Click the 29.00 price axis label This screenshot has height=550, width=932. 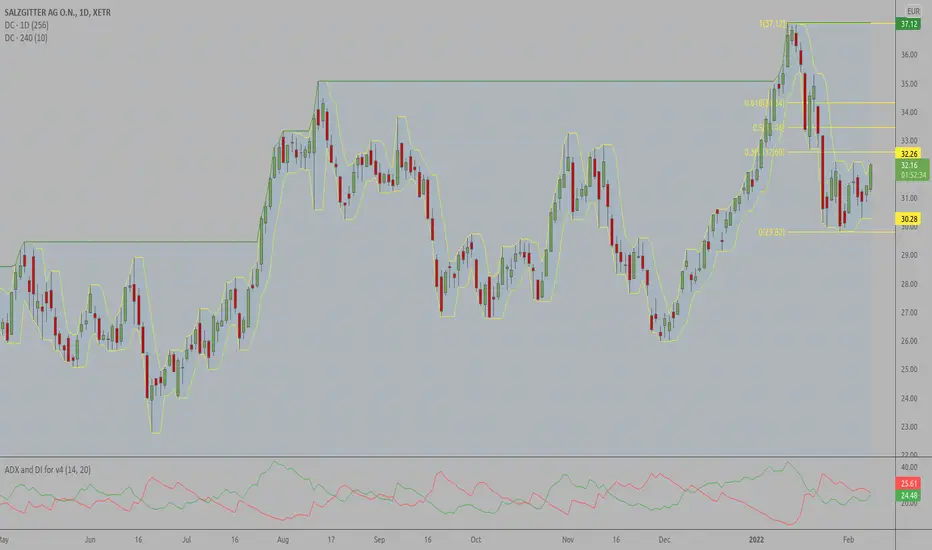[x=909, y=255]
